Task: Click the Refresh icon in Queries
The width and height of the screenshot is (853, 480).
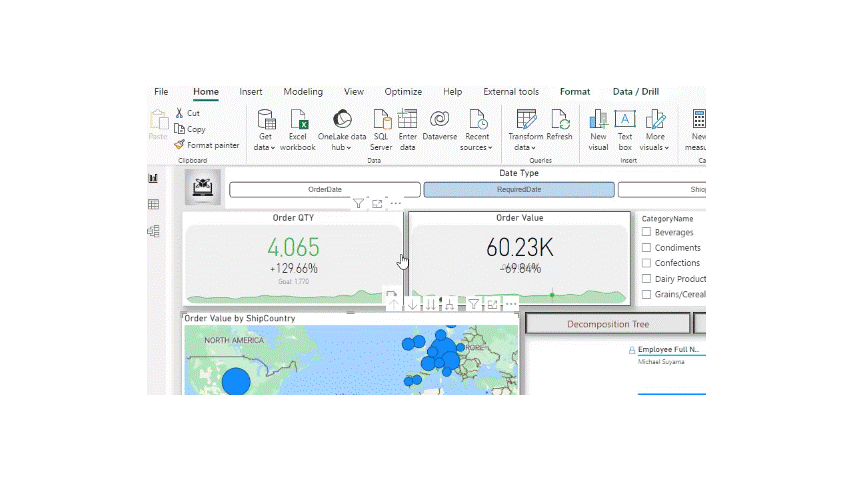Action: pyautogui.click(x=560, y=120)
